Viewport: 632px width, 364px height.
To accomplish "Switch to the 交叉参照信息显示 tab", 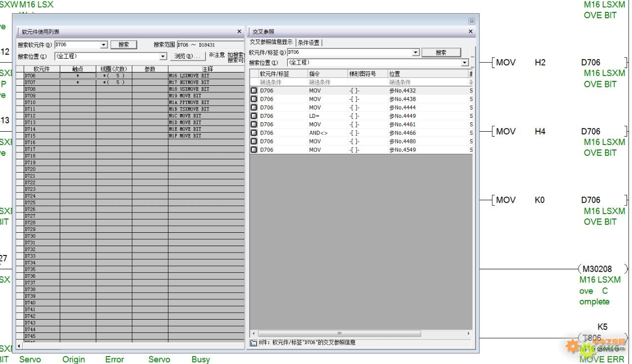I will click(x=271, y=42).
